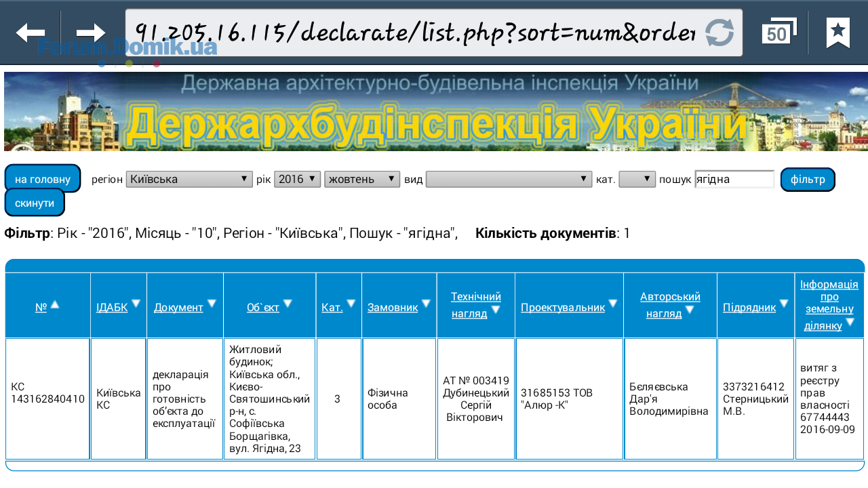Image resolution: width=868 pixels, height=488 pixels.
Task: Sort by the Проектувальник column link
Action: [x=563, y=307]
